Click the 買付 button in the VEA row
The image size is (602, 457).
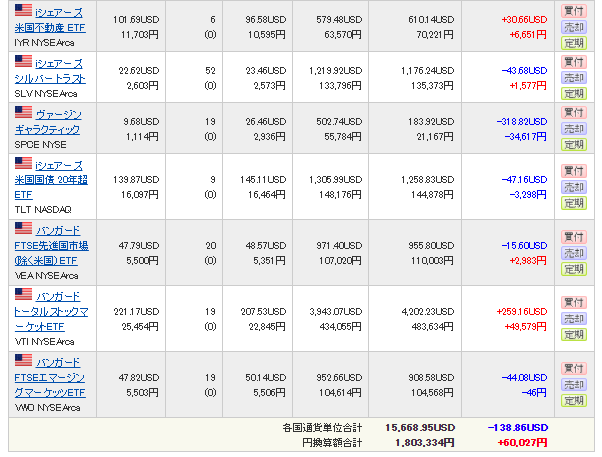pyautogui.click(x=574, y=237)
